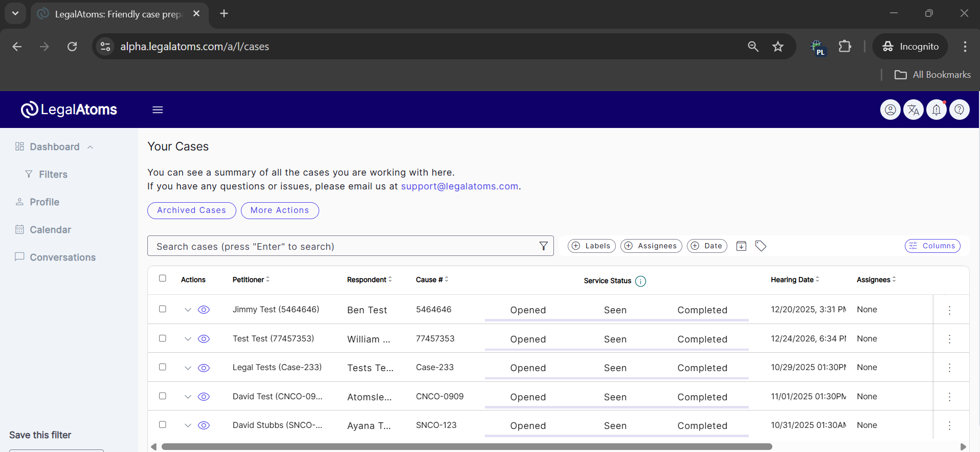Open Calendar from the sidebar
This screenshot has width=980, height=452.
coord(50,230)
